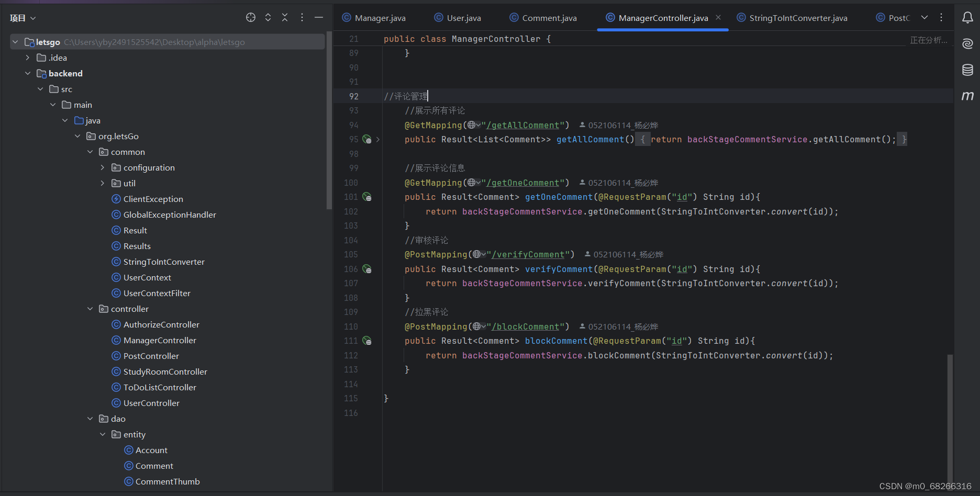Screen dimensions: 980x496
Task: Click gutter endpoint icon on line 101
Action: (x=367, y=197)
